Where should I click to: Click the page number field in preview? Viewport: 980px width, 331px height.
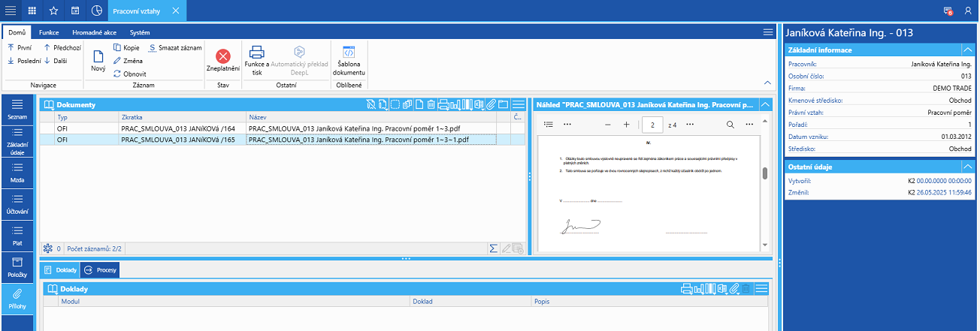tap(653, 125)
